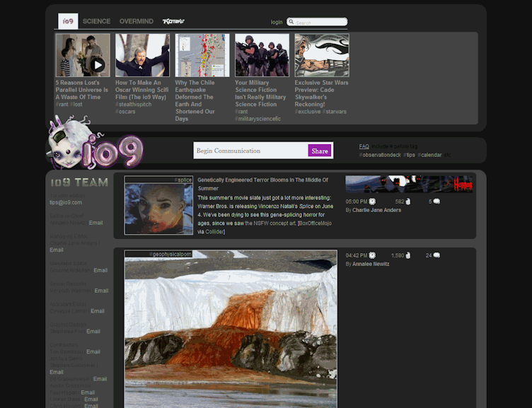The width and height of the screenshot is (532, 408).
Task: Follow the BoxOfficeMojo link
Action: coord(316,223)
